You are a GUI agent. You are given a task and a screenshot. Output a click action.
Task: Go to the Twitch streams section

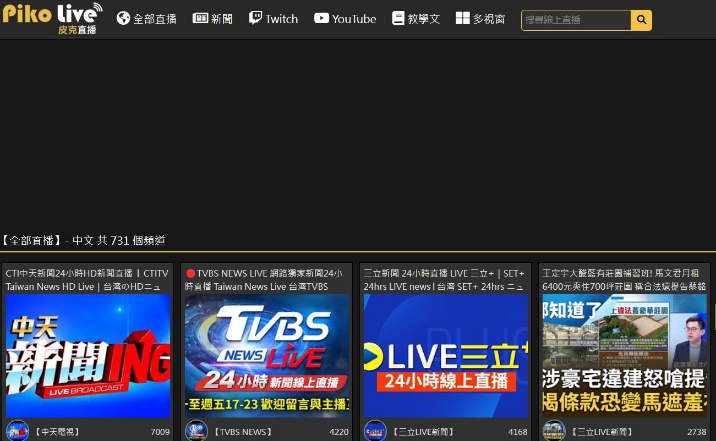pos(273,19)
